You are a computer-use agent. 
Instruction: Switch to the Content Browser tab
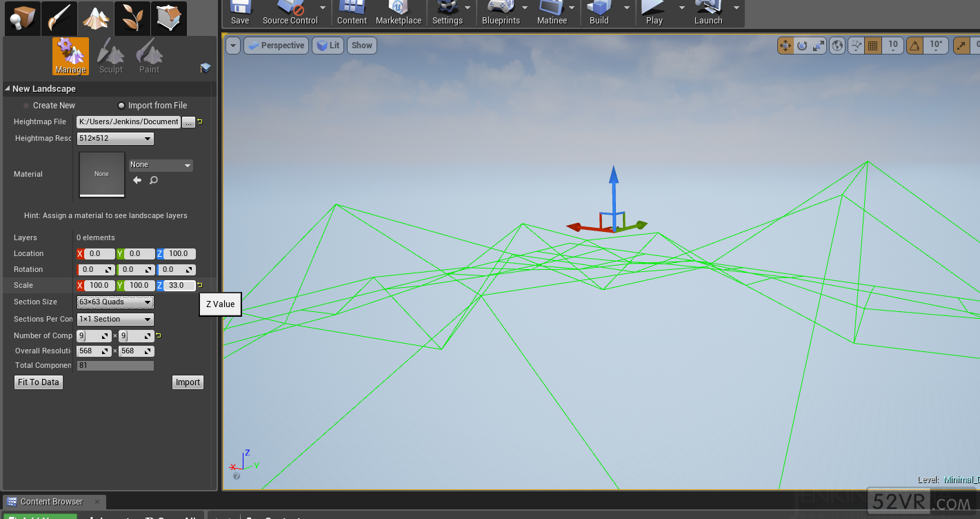tap(52, 502)
